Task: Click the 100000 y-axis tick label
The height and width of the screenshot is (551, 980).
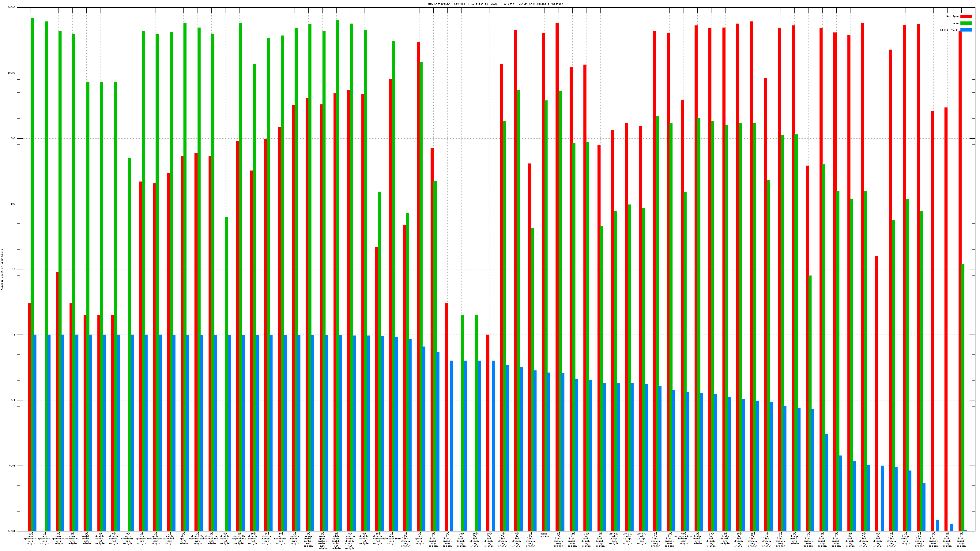Action: 11,8
